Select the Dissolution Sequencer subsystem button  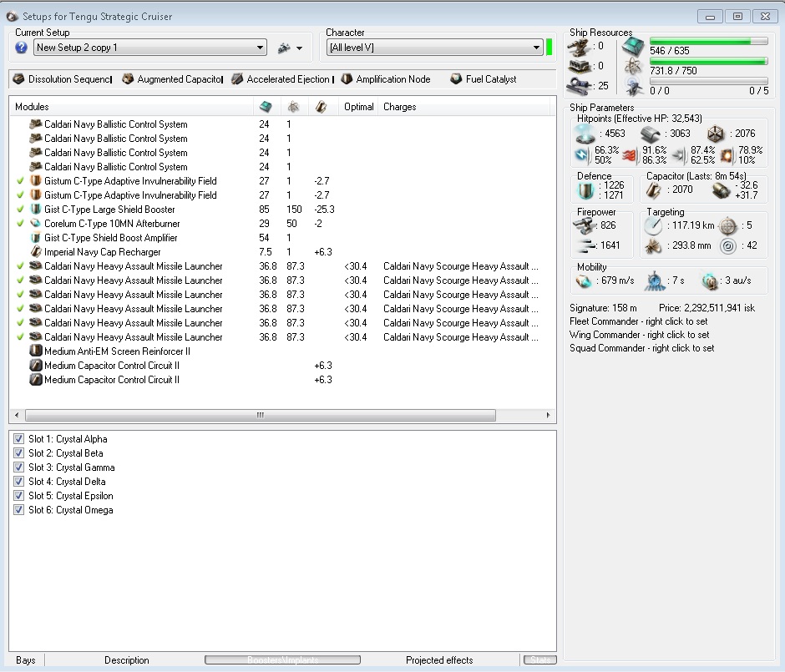63,79
